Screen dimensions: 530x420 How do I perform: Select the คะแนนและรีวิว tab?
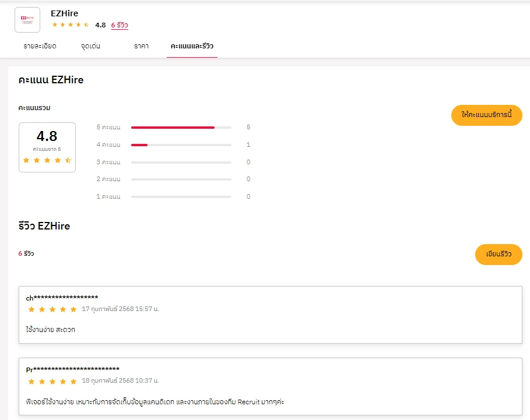pos(192,46)
